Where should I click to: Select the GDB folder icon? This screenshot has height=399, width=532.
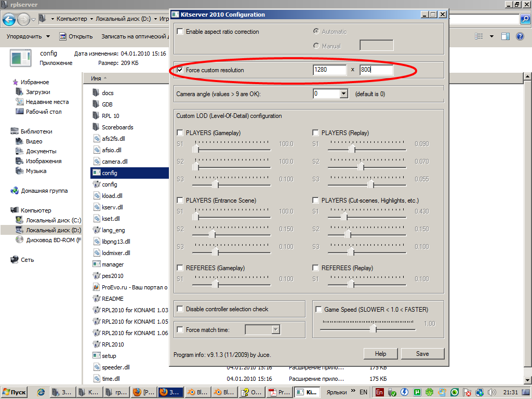pyautogui.click(x=96, y=104)
